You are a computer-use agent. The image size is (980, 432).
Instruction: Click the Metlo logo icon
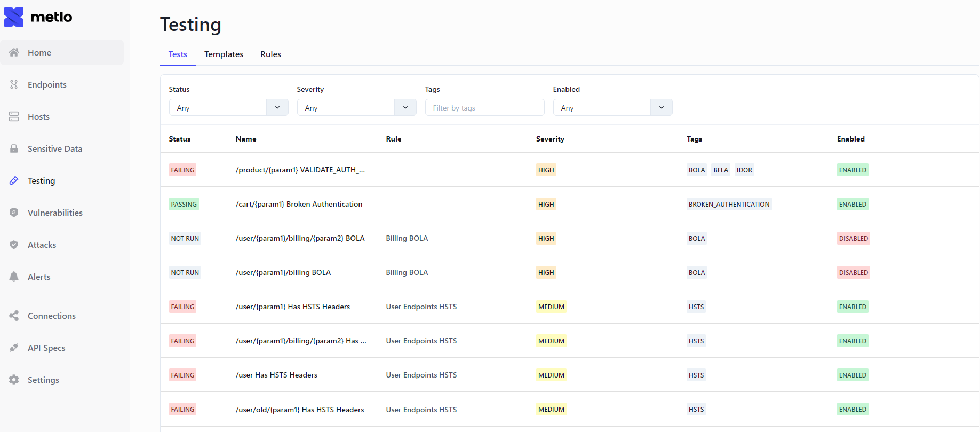[14, 17]
